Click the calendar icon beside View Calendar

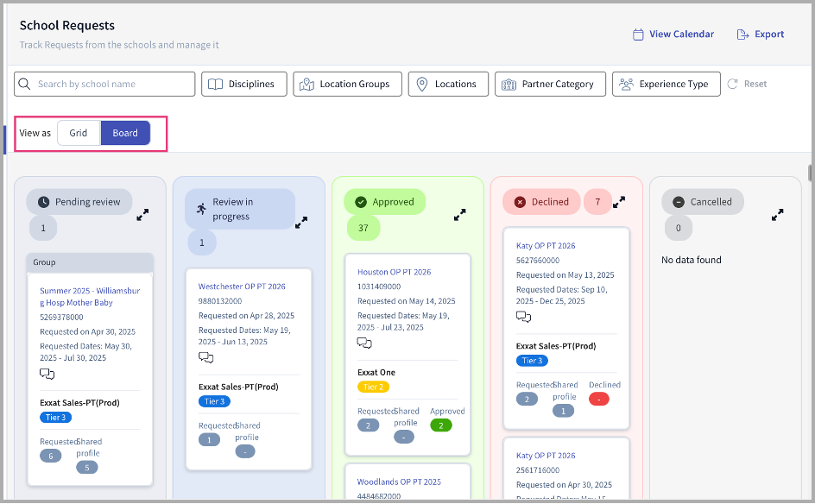(x=638, y=35)
